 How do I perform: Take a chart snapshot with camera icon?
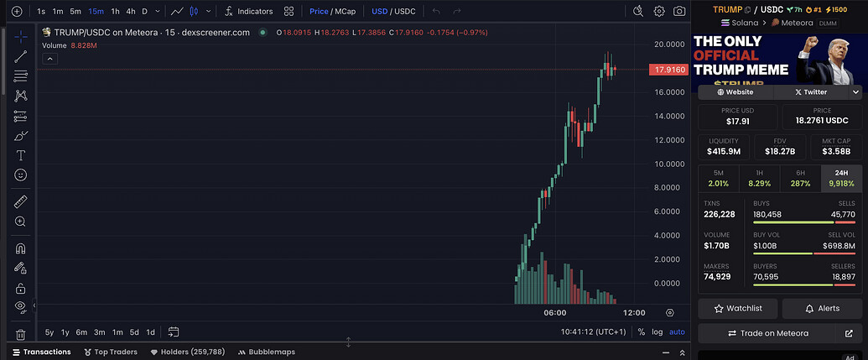pos(679,11)
